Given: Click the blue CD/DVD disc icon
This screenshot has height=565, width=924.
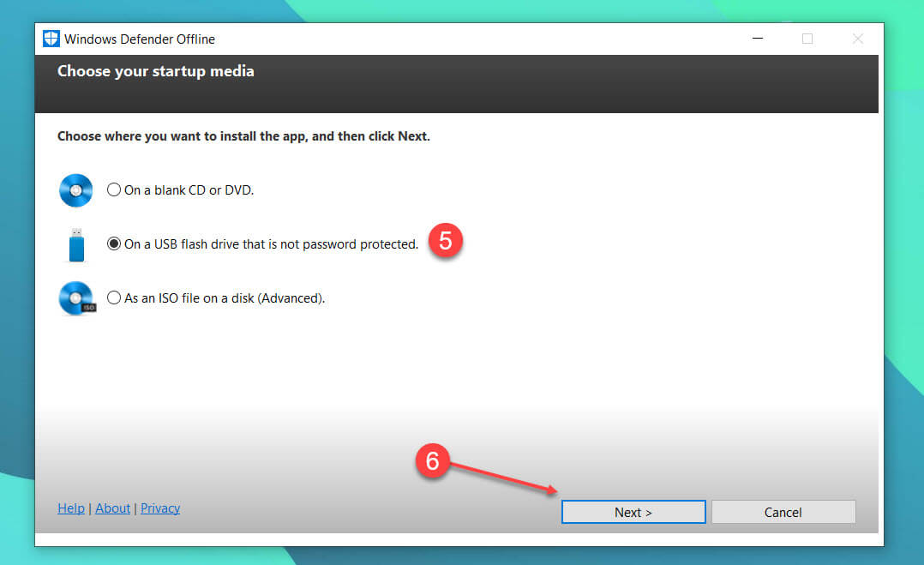Looking at the screenshot, I should [75, 190].
